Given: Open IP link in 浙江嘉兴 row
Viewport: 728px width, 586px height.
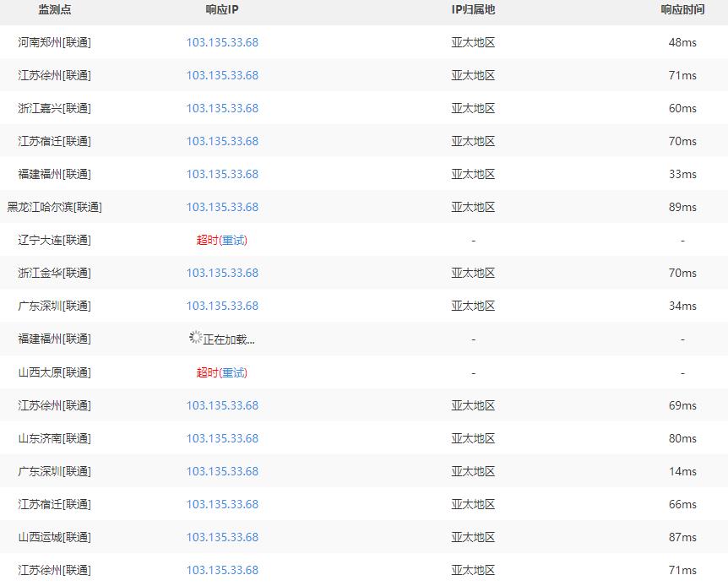Looking at the screenshot, I should [x=222, y=108].
